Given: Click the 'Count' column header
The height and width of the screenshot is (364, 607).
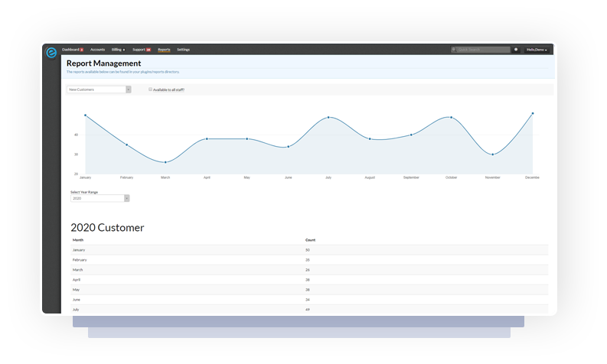Looking at the screenshot, I should tap(310, 240).
